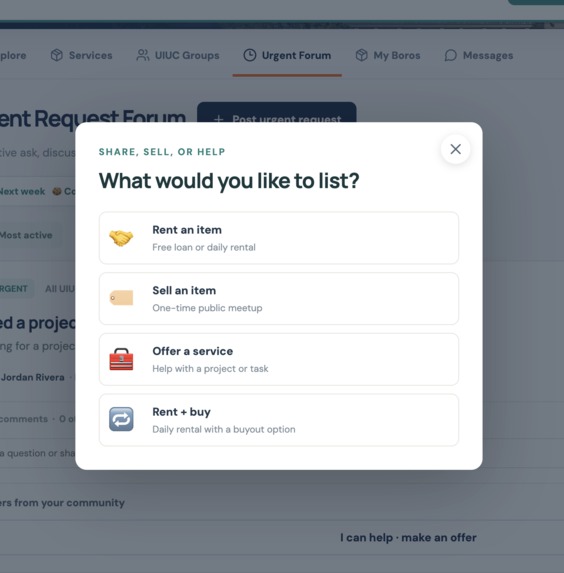Open the Services tab
This screenshot has width=564, height=573.
[81, 56]
